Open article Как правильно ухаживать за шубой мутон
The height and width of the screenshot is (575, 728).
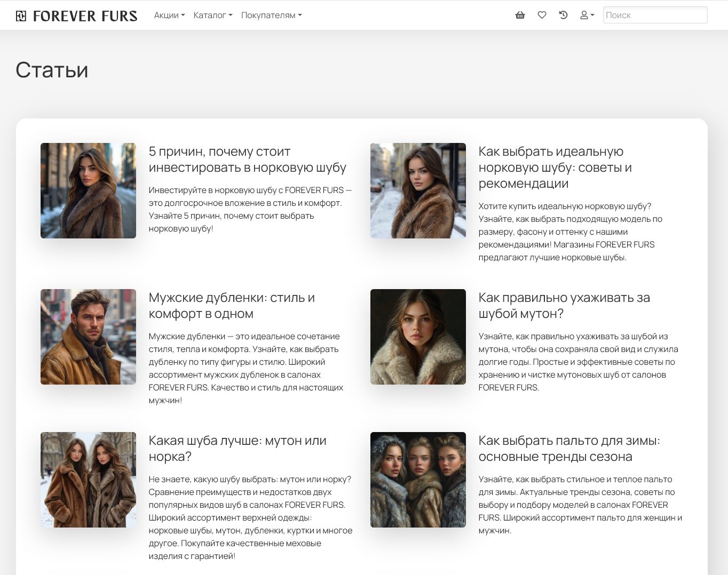click(564, 306)
